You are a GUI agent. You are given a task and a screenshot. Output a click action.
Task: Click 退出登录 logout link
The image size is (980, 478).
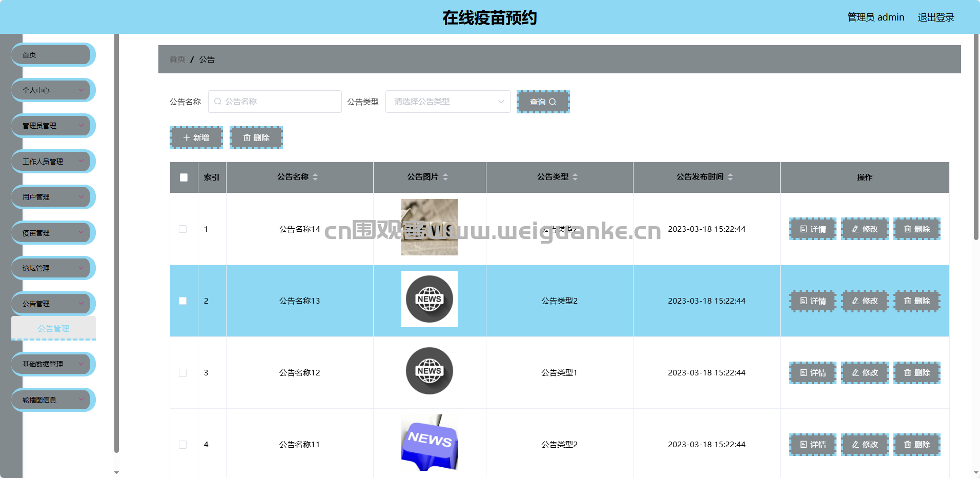coord(935,17)
